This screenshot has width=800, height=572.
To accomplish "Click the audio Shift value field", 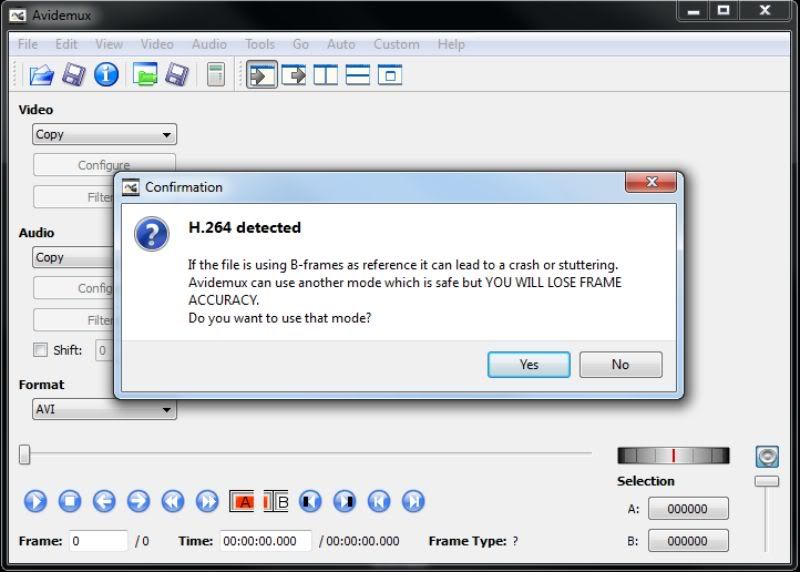I will pos(105,351).
